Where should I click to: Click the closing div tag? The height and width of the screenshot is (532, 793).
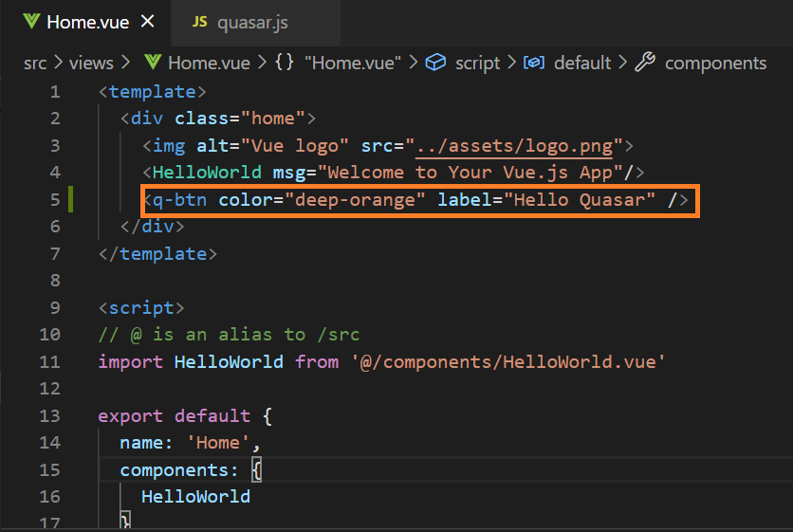(x=152, y=227)
